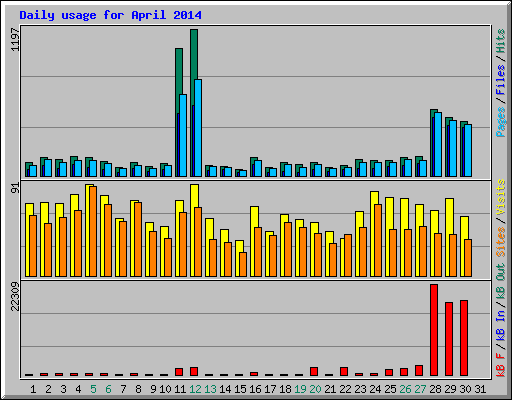
Task: Click day label 25 on the x-axis
Action: tap(390, 389)
